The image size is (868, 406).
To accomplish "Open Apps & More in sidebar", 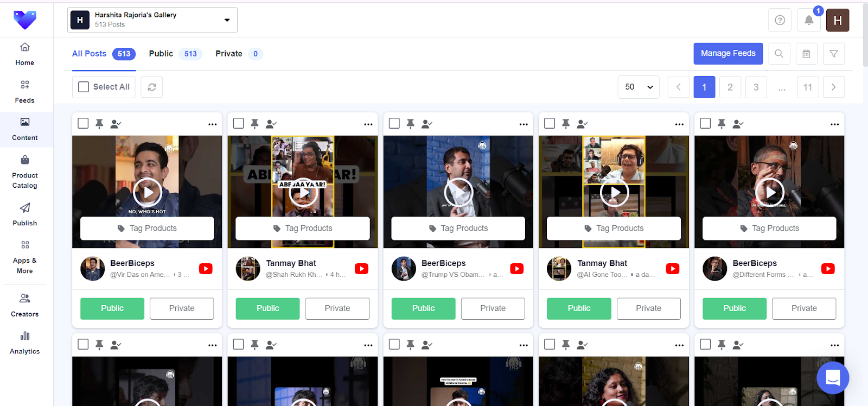I will (x=25, y=257).
